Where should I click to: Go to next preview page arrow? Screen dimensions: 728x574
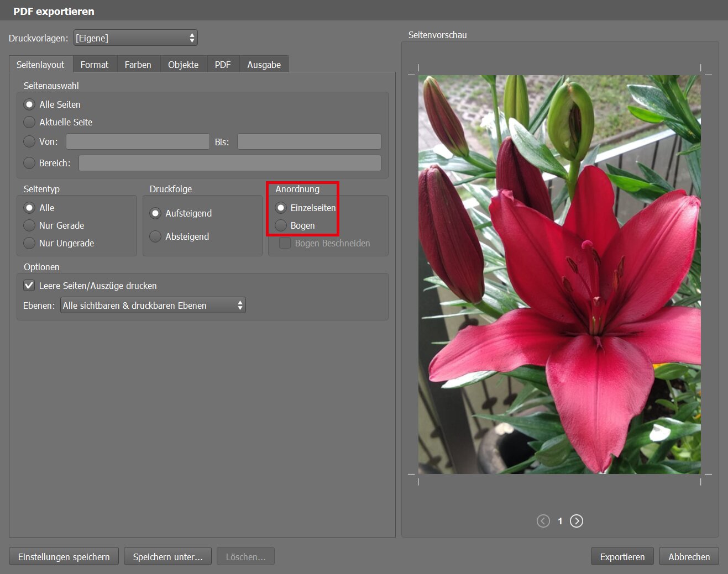tap(576, 521)
